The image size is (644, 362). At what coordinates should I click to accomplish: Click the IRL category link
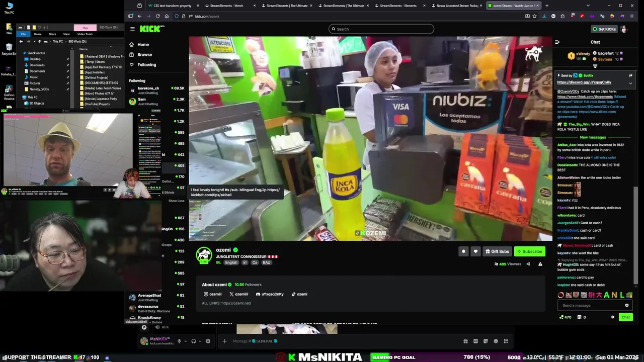[219, 262]
